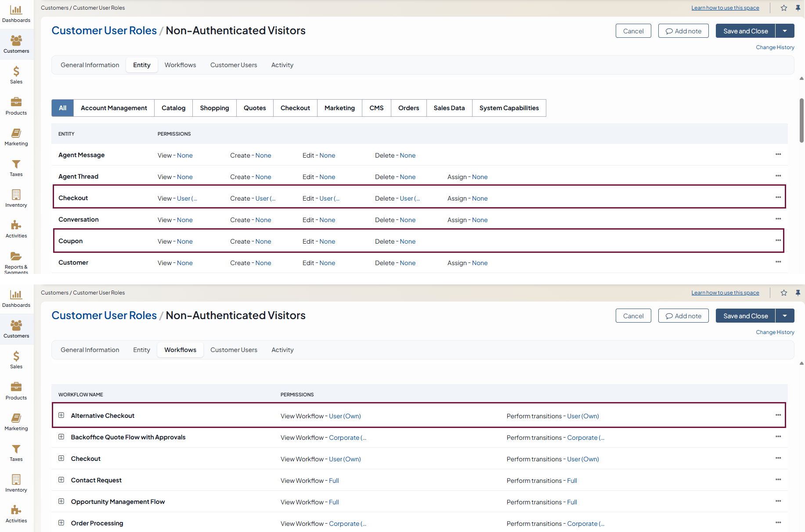Image resolution: width=805 pixels, height=532 pixels.
Task: Switch to the System Capabilities category tab
Action: click(x=509, y=108)
